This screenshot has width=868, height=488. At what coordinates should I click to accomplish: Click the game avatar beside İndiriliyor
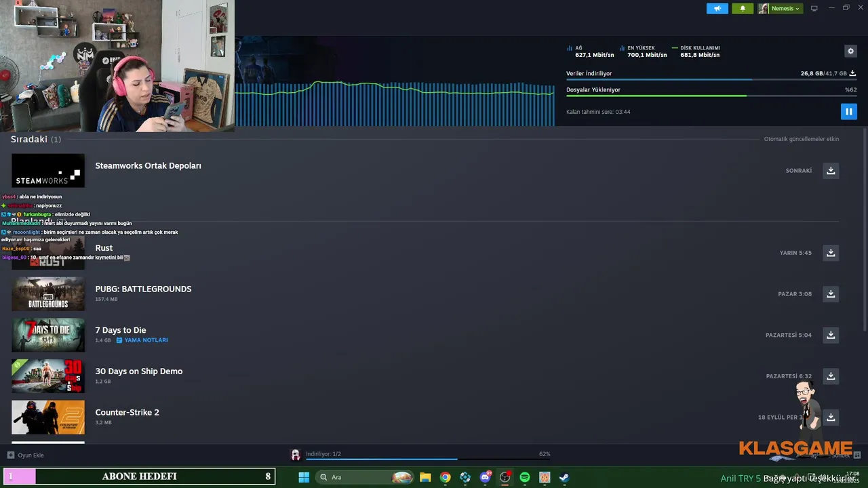296,455
